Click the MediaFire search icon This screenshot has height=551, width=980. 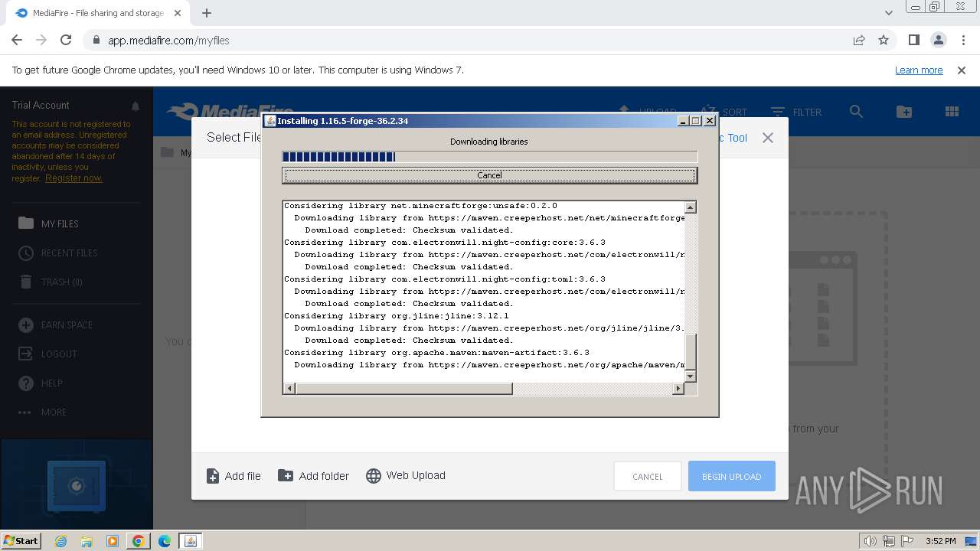[x=857, y=112]
